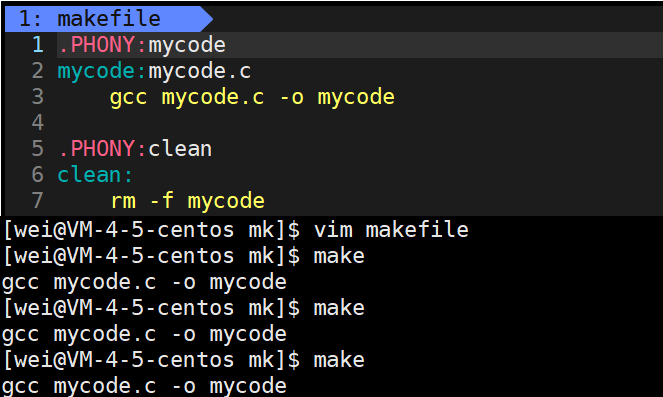Click mycode.c dependency on line 2
The image size is (663, 397).
coord(200,71)
